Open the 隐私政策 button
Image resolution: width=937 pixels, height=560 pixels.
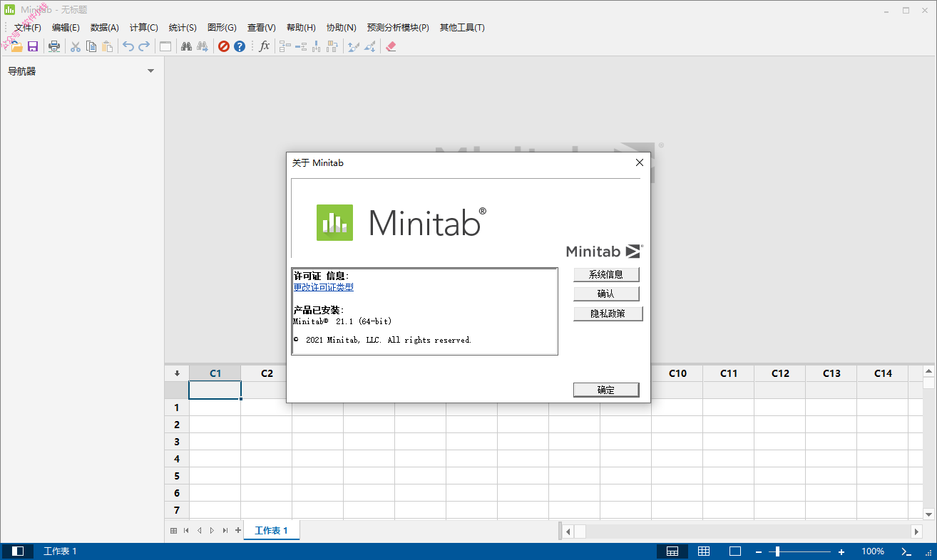[608, 313]
